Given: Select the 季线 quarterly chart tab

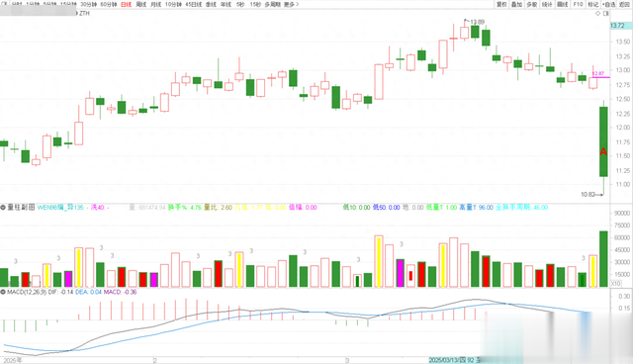Looking at the screenshot, I should [x=211, y=4].
